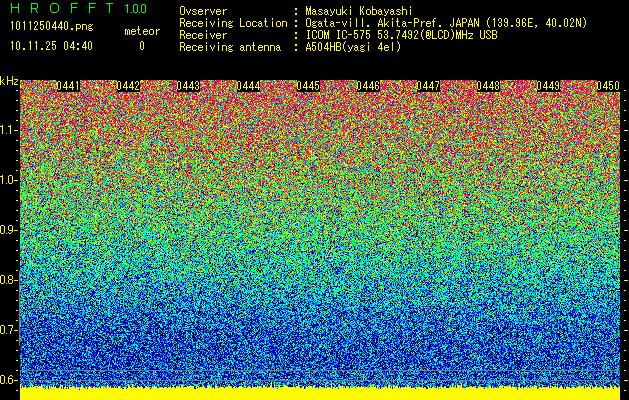This screenshot has height=400, width=629.
Task: Click the A504HB(yagi 4el) antenna text
Action: coord(353,47)
